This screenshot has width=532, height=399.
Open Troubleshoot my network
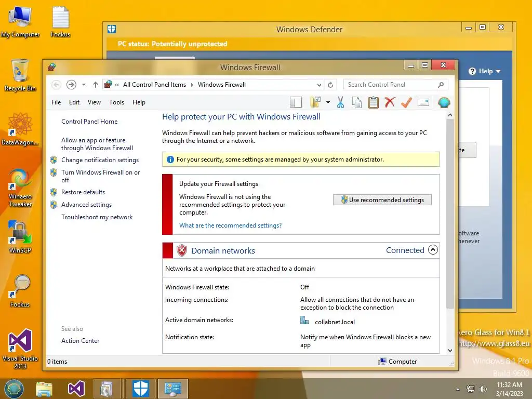point(97,217)
